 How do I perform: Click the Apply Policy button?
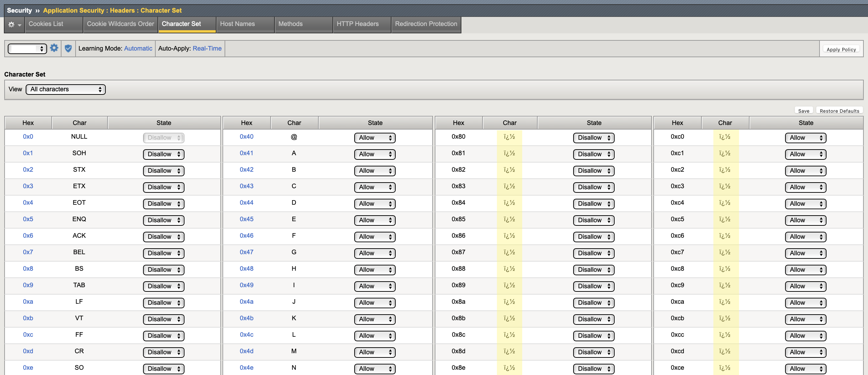[x=841, y=50]
